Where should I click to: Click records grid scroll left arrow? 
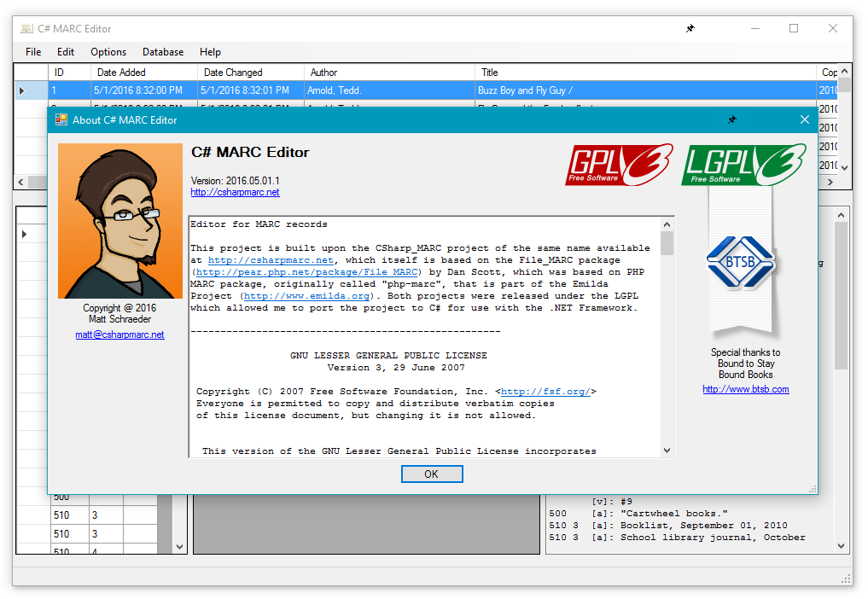[20, 182]
